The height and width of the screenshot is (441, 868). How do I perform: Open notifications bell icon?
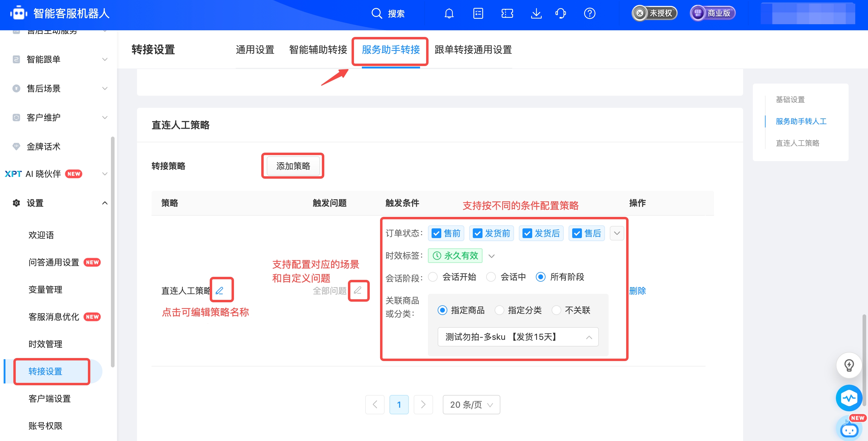[449, 13]
